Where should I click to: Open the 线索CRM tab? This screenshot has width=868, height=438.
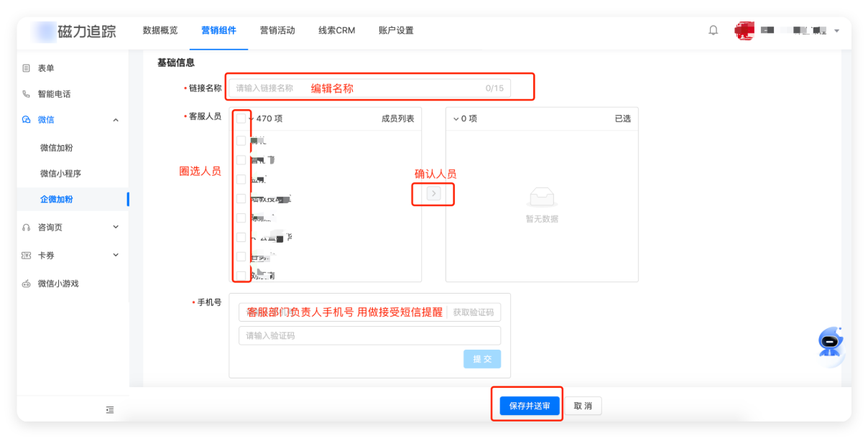pos(336,30)
